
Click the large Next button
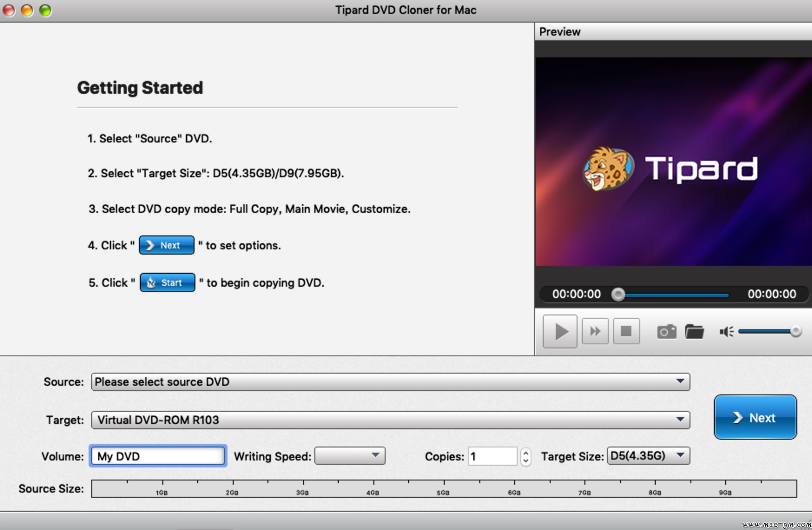tap(755, 417)
